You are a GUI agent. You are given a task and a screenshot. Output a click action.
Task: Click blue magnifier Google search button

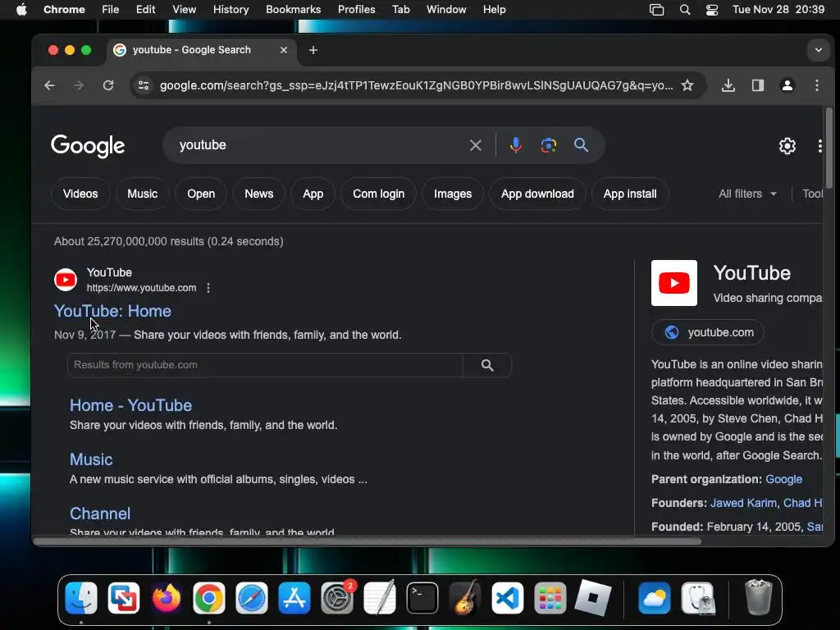click(582, 145)
